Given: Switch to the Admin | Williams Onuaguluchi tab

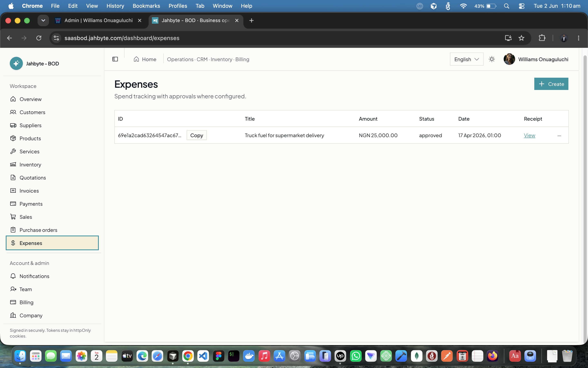Looking at the screenshot, I should tap(98, 20).
